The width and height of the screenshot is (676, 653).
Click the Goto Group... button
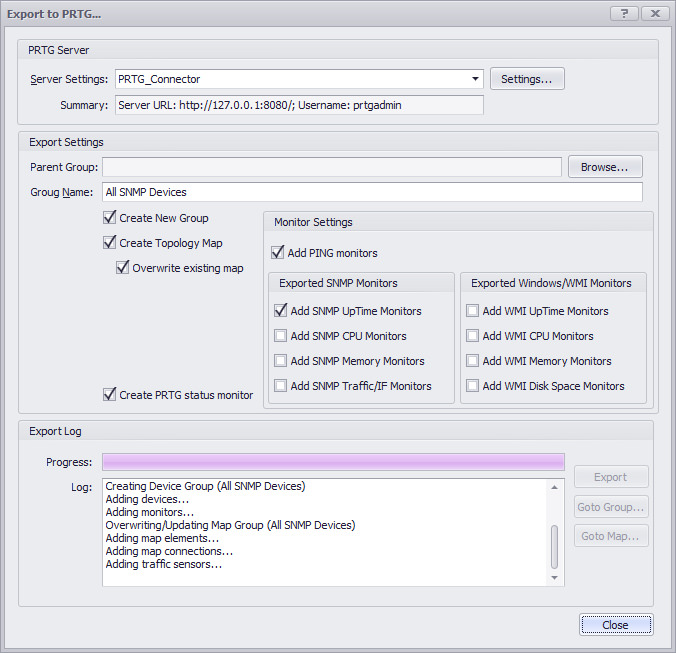(x=611, y=507)
